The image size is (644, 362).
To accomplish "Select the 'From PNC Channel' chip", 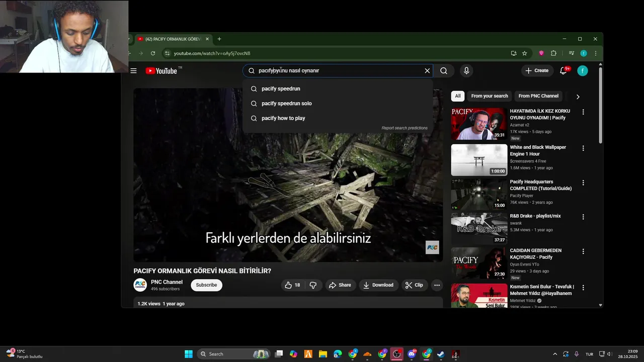I will point(538,96).
